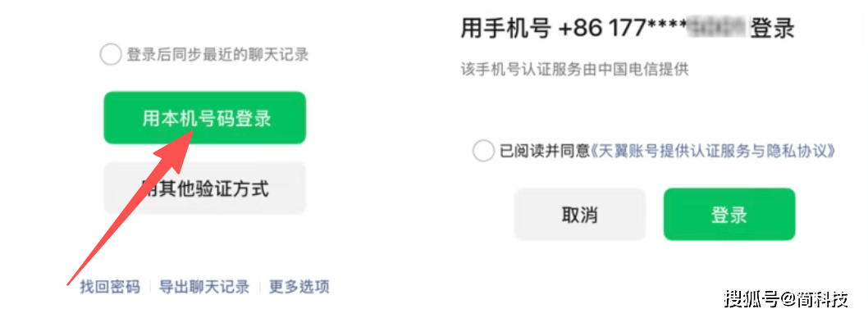This screenshot has width=868, height=318.
Task: Click the 用手机号 heading text
Action: click(x=505, y=29)
